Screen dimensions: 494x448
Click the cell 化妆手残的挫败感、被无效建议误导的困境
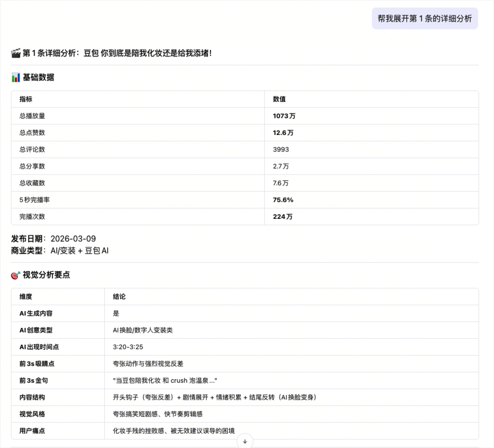(174, 431)
